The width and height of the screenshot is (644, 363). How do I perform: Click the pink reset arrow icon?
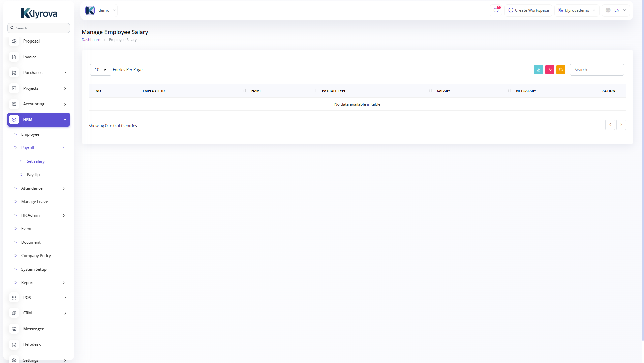550,70
